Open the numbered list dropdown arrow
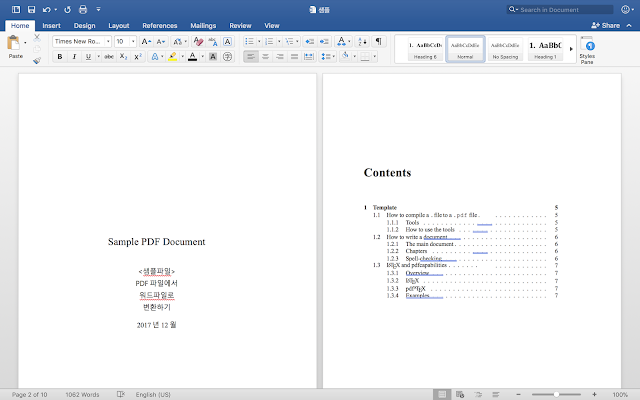Viewport: 640px width, 400px height. 279,42
